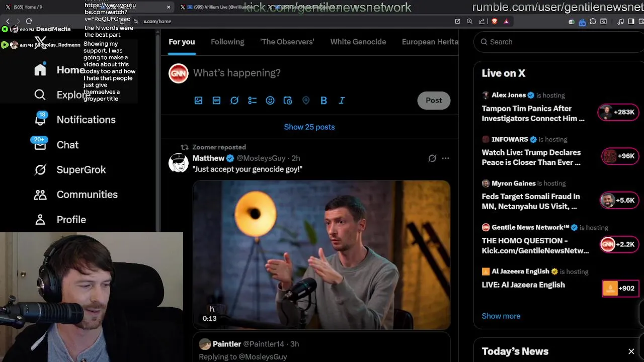Viewport: 644px width, 362px height.
Task: Show 25 posts
Action: [x=309, y=127]
